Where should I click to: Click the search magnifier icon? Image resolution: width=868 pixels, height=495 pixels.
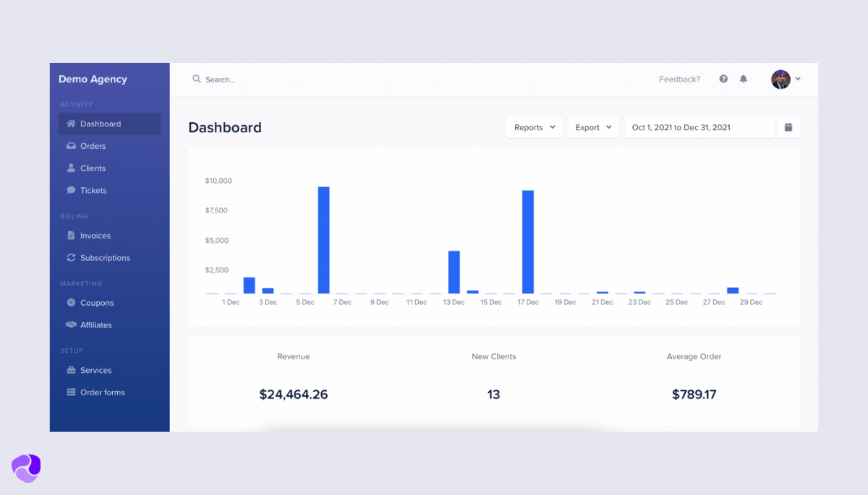[x=197, y=79]
